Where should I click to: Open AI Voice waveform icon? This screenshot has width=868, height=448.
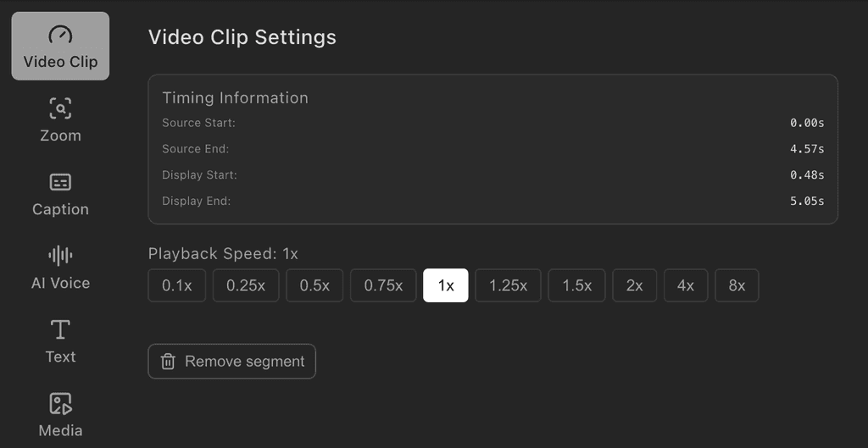coord(60,256)
